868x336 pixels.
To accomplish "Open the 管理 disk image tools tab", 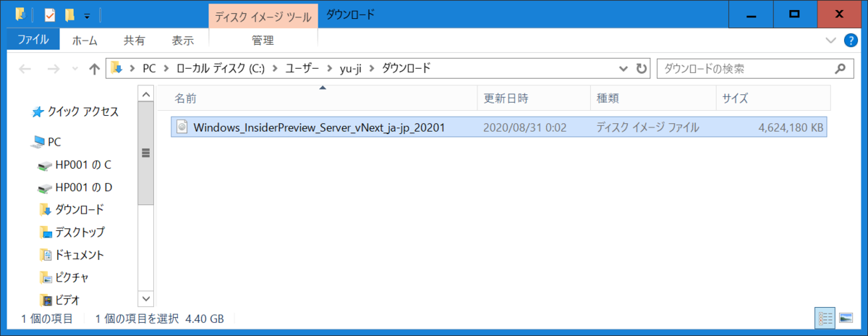I will [x=263, y=41].
